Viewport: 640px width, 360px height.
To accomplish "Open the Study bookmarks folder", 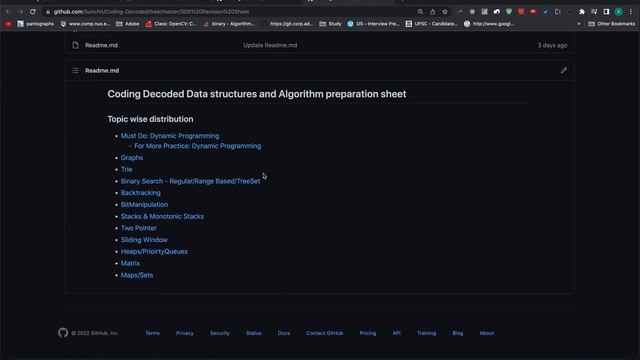I will [330, 24].
